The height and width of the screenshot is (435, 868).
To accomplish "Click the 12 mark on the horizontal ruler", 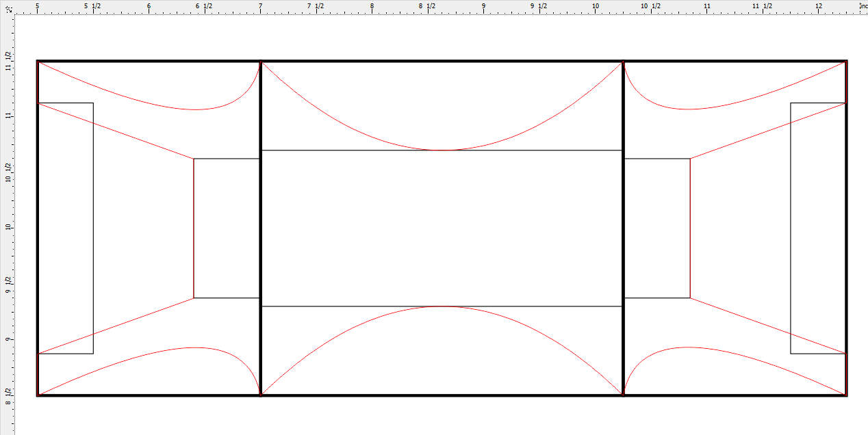I will 819,5.
